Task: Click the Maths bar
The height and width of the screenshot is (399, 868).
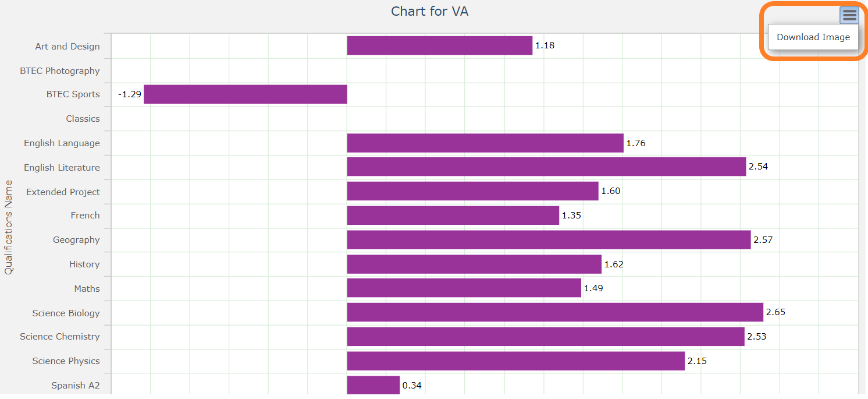Action: pyautogui.click(x=463, y=287)
